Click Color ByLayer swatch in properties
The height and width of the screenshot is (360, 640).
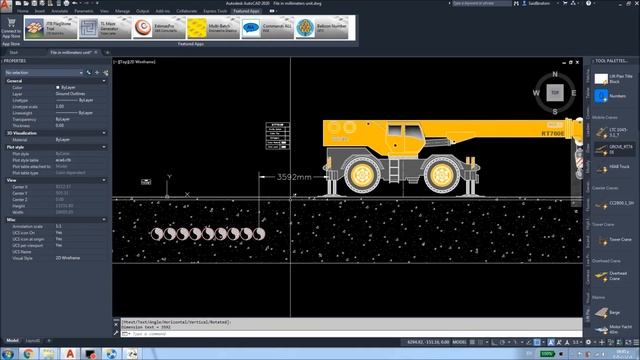pyautogui.click(x=58, y=87)
